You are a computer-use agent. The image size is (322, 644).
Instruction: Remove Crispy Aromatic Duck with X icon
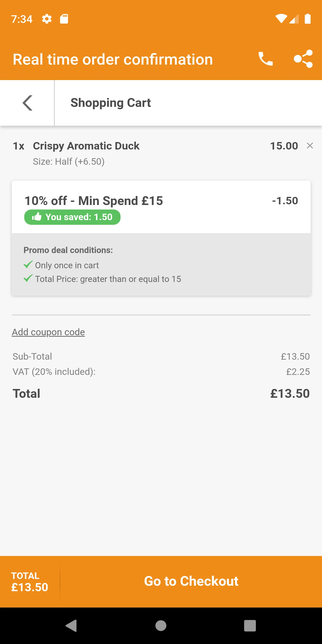(x=310, y=146)
